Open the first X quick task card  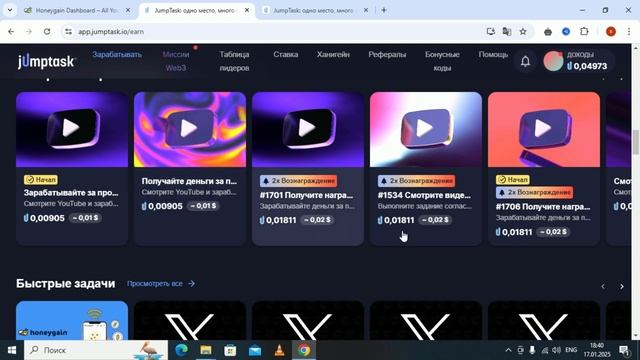coord(190,320)
